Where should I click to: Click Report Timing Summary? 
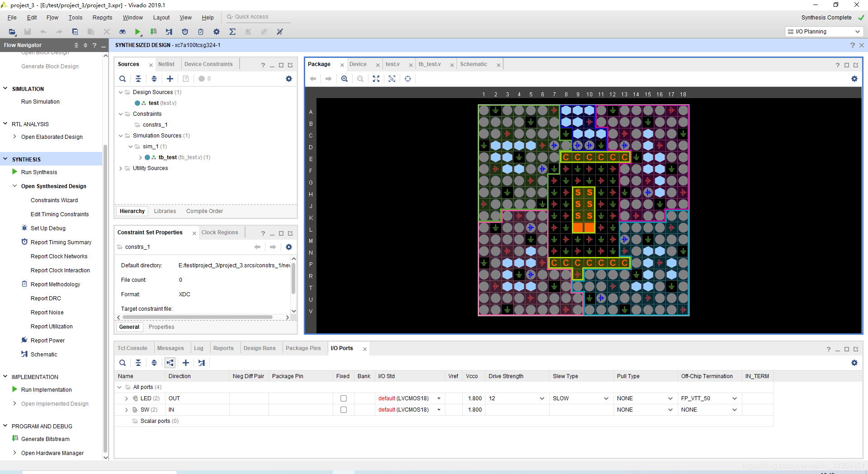click(x=61, y=242)
